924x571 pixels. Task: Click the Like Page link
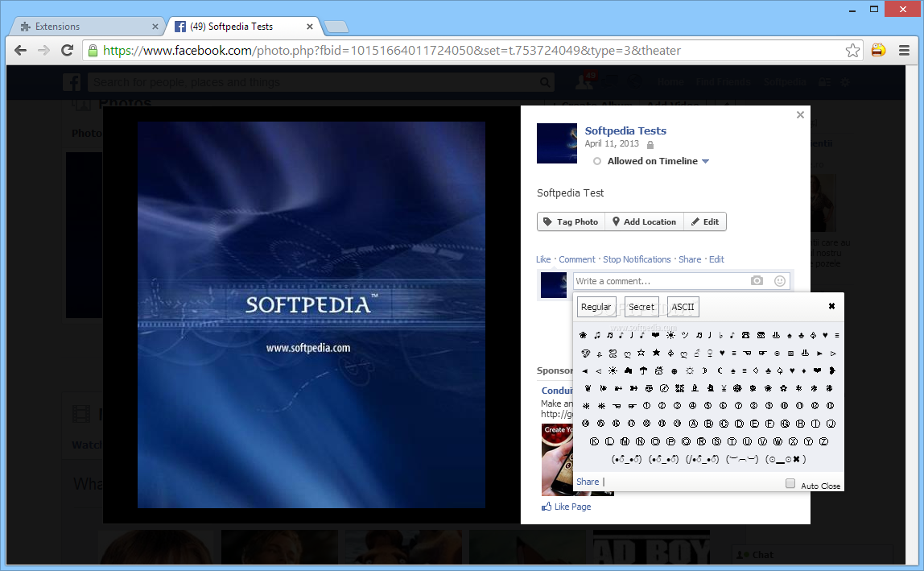567,506
